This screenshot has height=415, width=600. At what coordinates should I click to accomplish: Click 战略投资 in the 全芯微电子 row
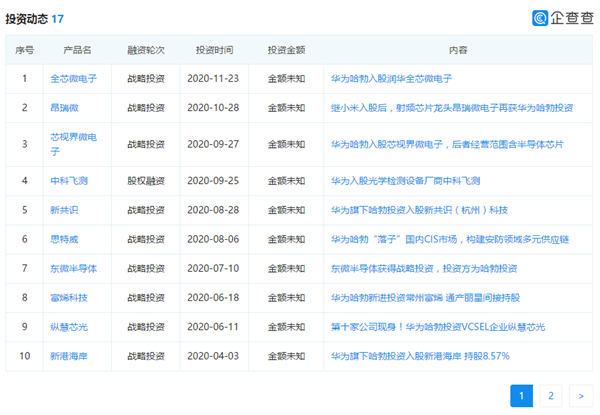tap(146, 79)
